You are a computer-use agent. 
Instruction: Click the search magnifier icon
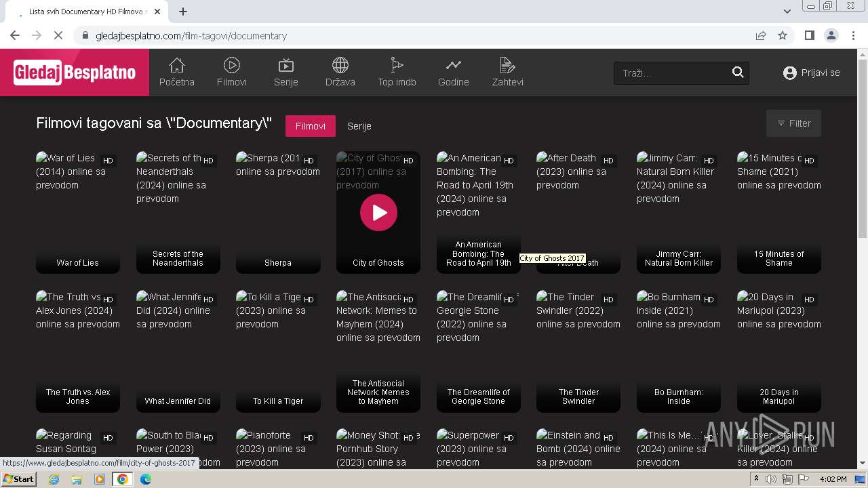pyautogui.click(x=738, y=73)
